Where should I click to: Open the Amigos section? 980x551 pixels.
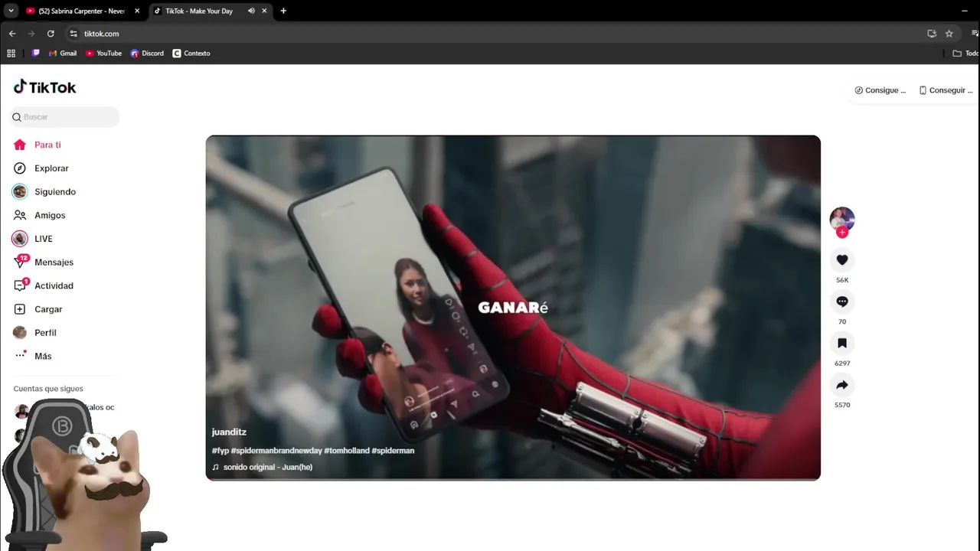tap(39, 215)
